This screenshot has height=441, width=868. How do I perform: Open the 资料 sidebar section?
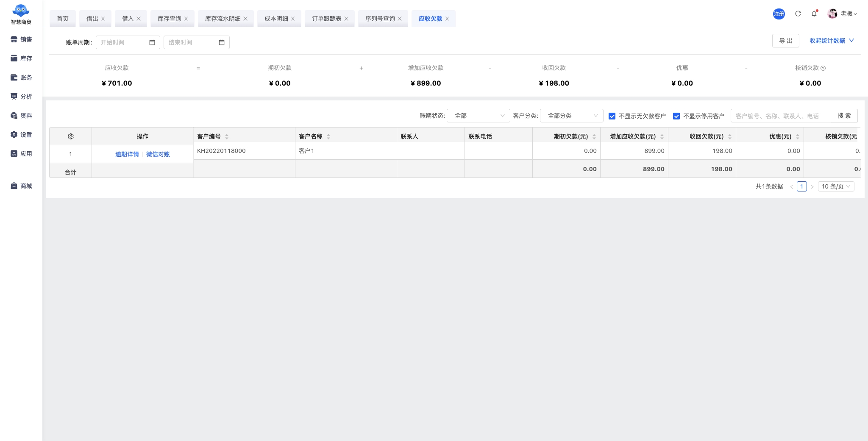[21, 116]
